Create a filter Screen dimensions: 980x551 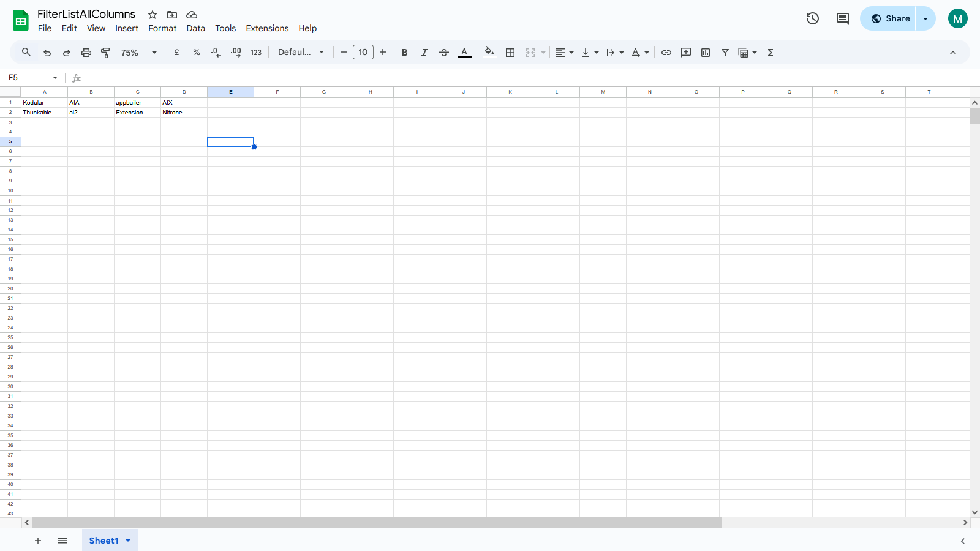click(725, 53)
